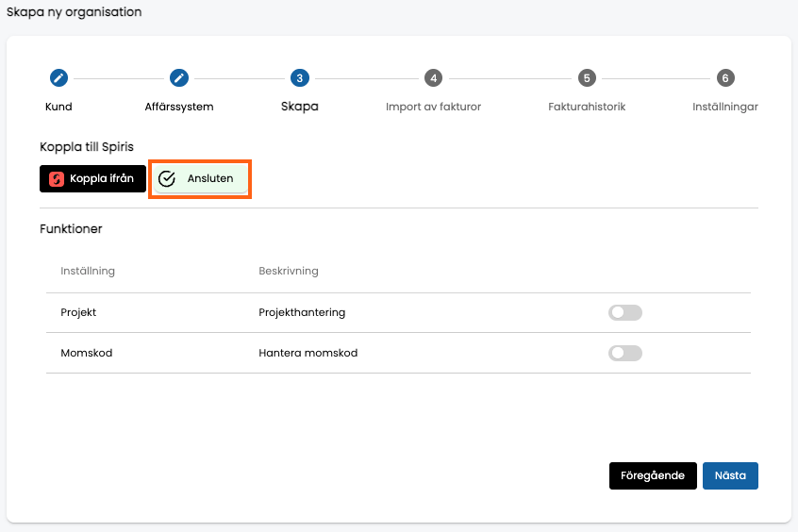Click the Momskod setting name
798x532 pixels.
coord(87,353)
